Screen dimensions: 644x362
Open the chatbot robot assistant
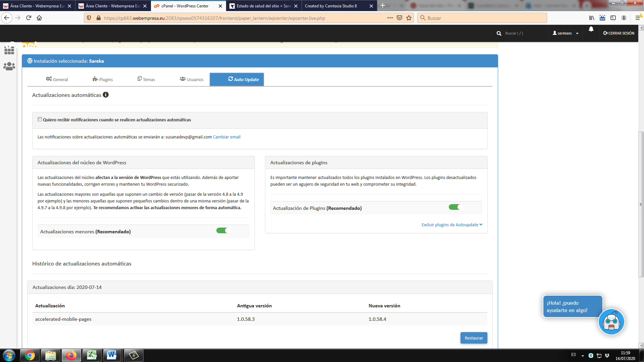611,322
